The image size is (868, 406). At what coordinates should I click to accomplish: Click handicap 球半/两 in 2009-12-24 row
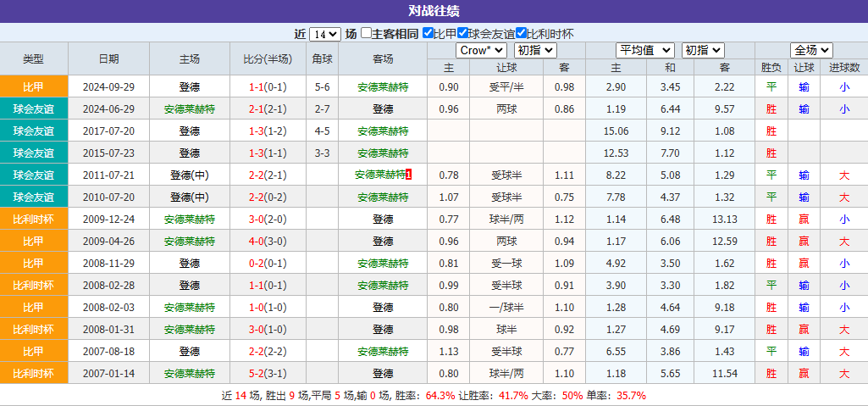click(x=506, y=220)
